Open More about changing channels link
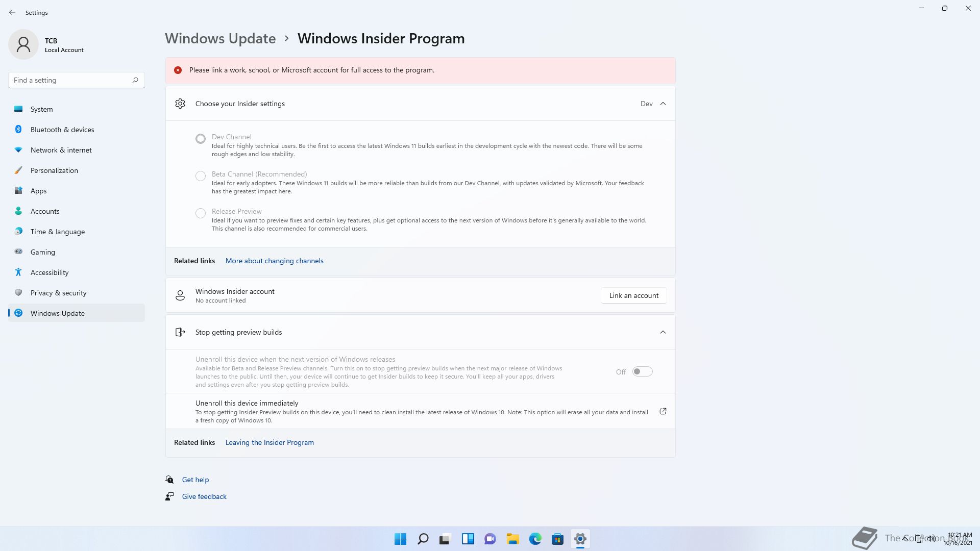980x551 pixels. click(x=275, y=261)
